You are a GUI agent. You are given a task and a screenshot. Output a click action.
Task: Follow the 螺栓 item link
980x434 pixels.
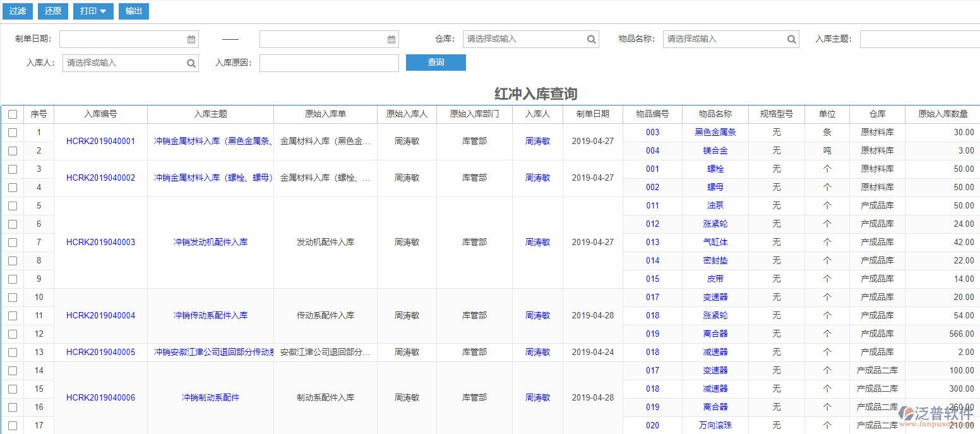click(x=714, y=169)
